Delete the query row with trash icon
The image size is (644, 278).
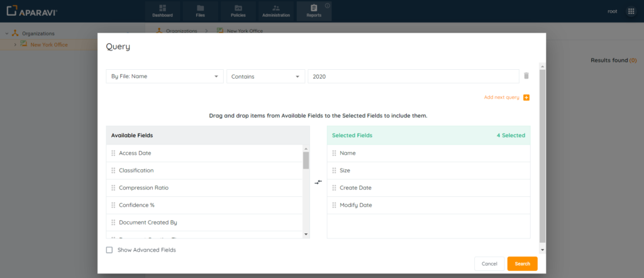(x=526, y=76)
